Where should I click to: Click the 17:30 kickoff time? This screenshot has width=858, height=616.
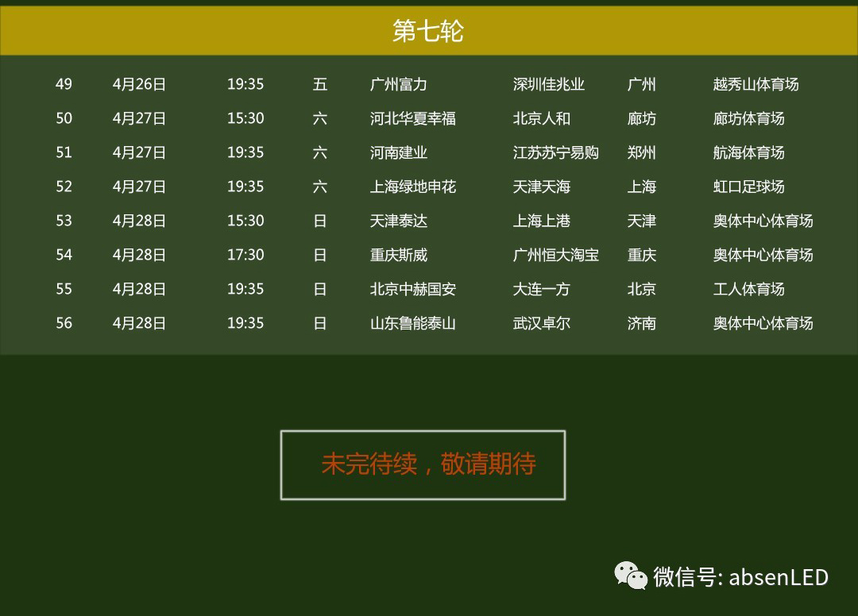click(245, 255)
